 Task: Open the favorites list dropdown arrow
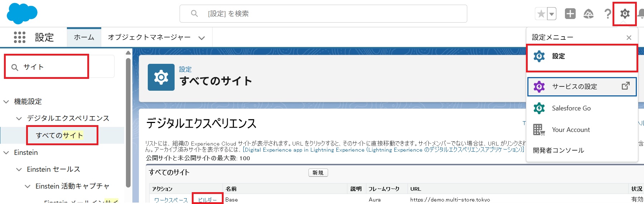[552, 14]
